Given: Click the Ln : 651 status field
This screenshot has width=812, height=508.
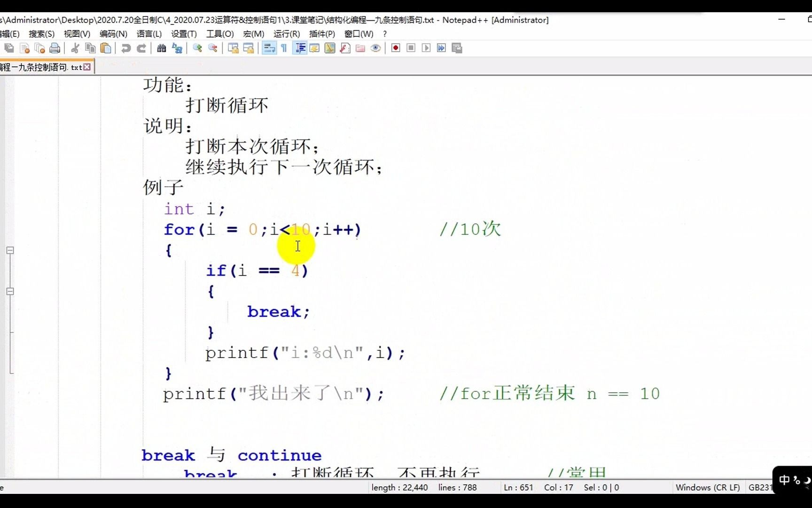Looking at the screenshot, I should pos(518,487).
